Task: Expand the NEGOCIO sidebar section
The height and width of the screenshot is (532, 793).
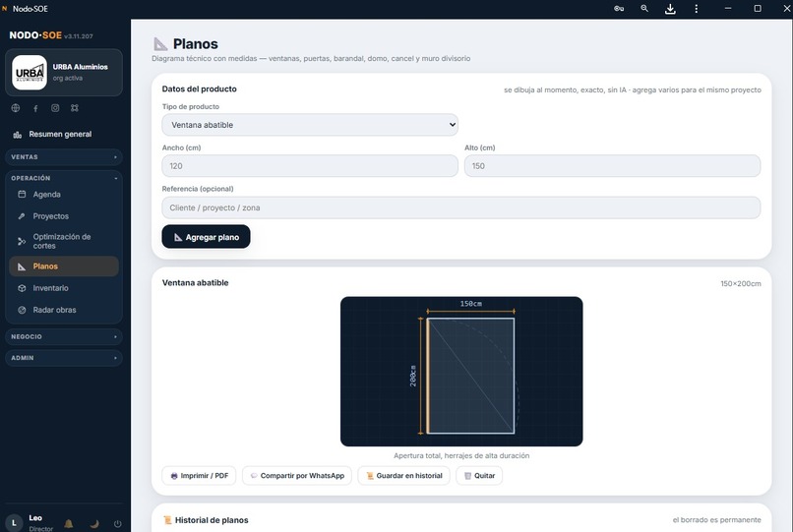Action: coord(64,336)
